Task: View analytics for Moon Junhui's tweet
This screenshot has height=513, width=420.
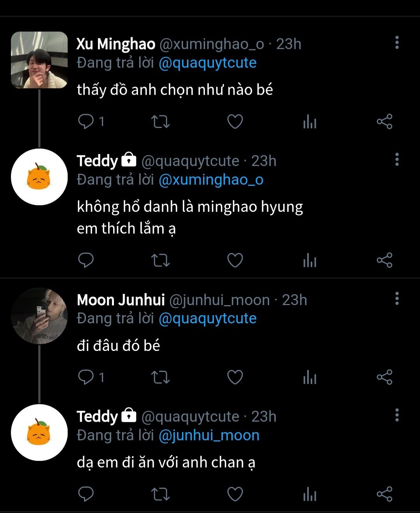Action: (x=310, y=377)
